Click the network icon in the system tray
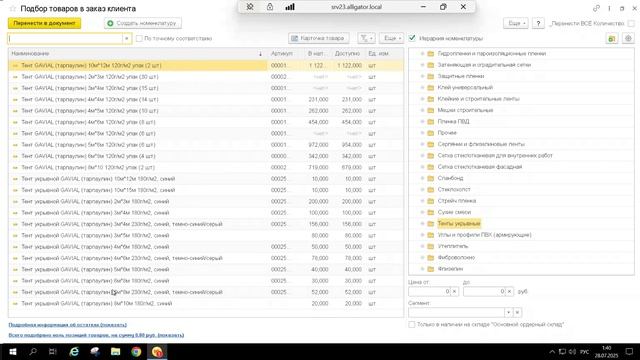This screenshot has height=360, width=640. coord(562,352)
